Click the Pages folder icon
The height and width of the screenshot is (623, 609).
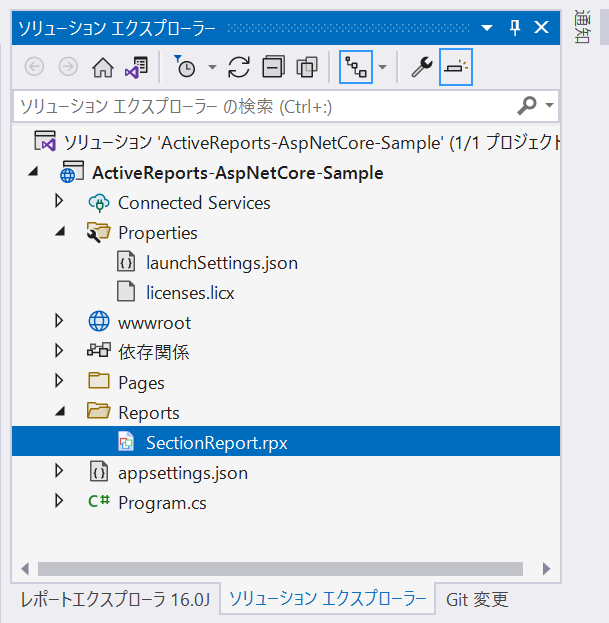tap(99, 381)
